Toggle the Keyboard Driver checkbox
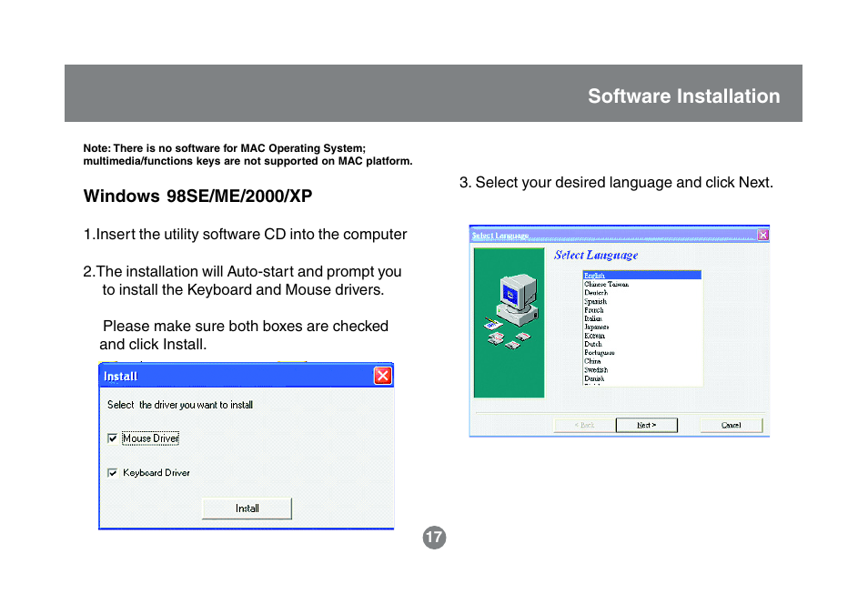Screen dimensions: 868x604 point(113,473)
